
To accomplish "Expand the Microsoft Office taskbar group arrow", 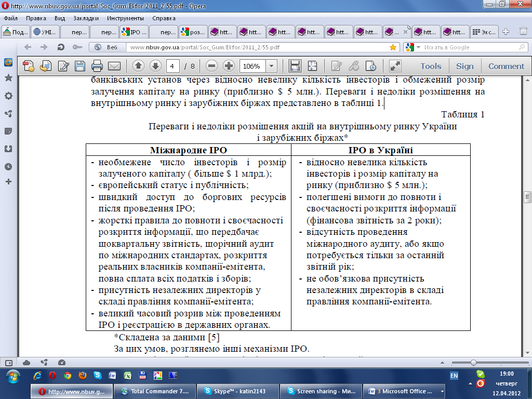I will (x=442, y=391).
